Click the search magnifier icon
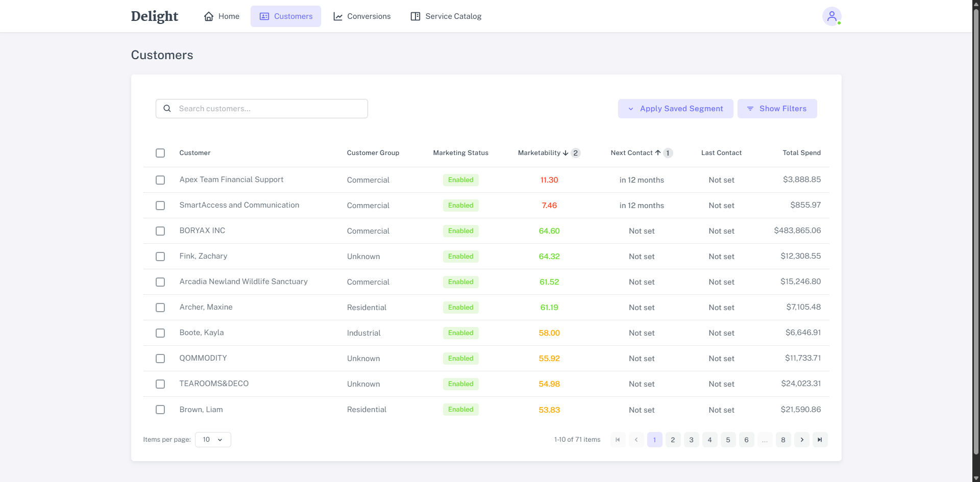The image size is (980, 482). (x=167, y=109)
